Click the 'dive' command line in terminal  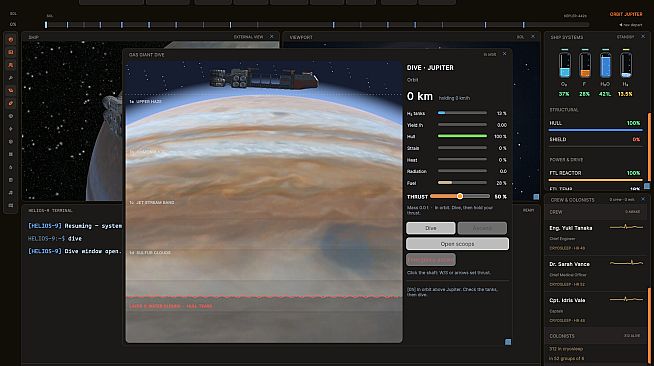click(x=55, y=238)
